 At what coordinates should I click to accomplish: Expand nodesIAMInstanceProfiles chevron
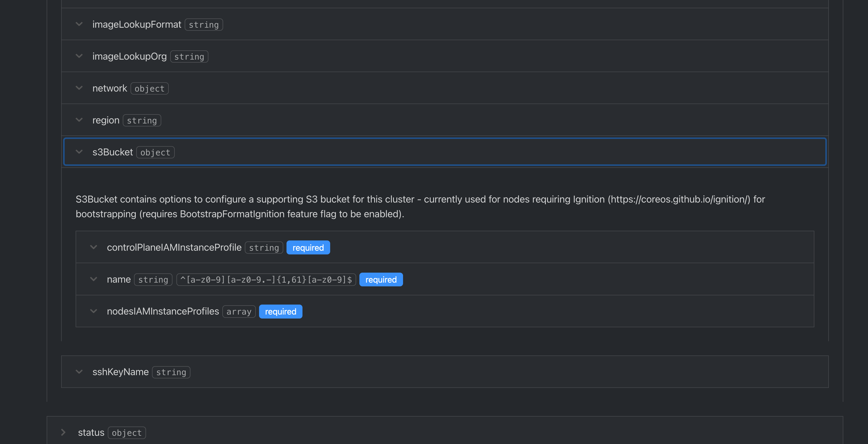[x=94, y=311]
